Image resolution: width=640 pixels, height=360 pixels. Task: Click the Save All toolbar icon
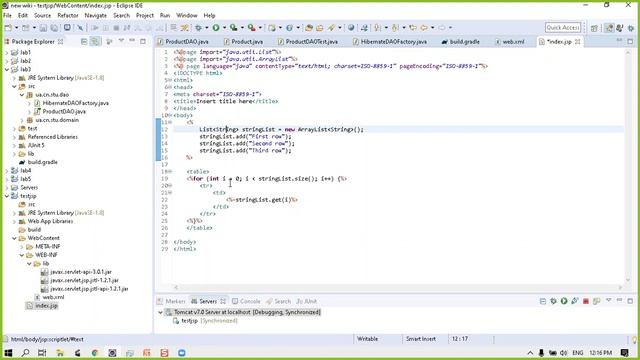click(54, 28)
